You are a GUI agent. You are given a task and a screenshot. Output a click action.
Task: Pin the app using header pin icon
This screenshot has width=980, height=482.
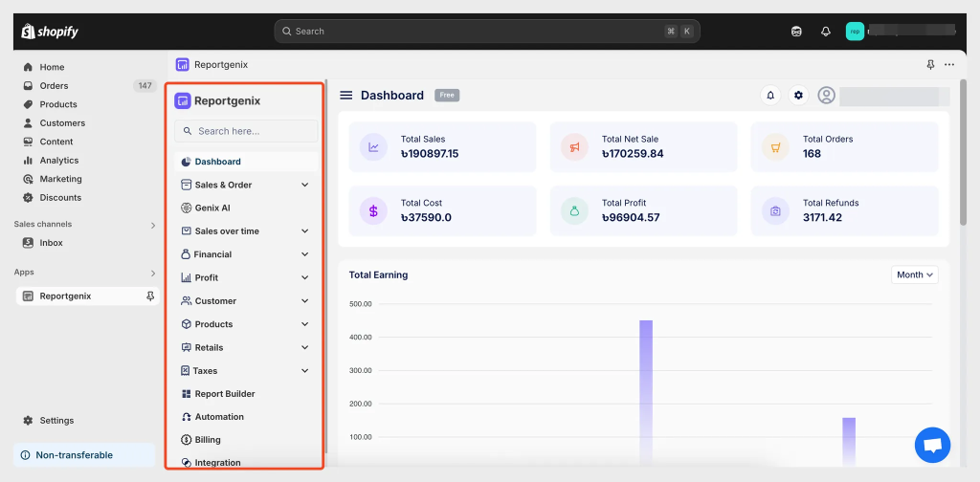point(930,64)
